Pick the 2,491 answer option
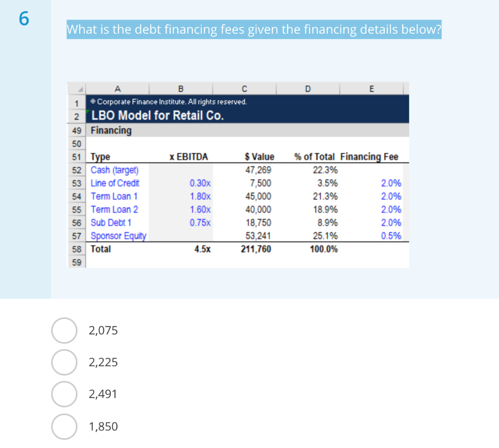The height and width of the screenshot is (448, 499). pos(64,394)
